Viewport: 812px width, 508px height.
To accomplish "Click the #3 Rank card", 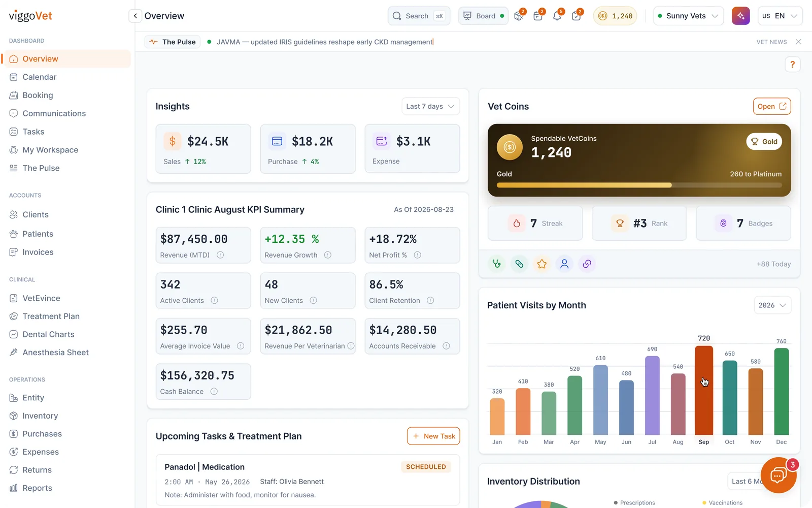I will point(639,223).
